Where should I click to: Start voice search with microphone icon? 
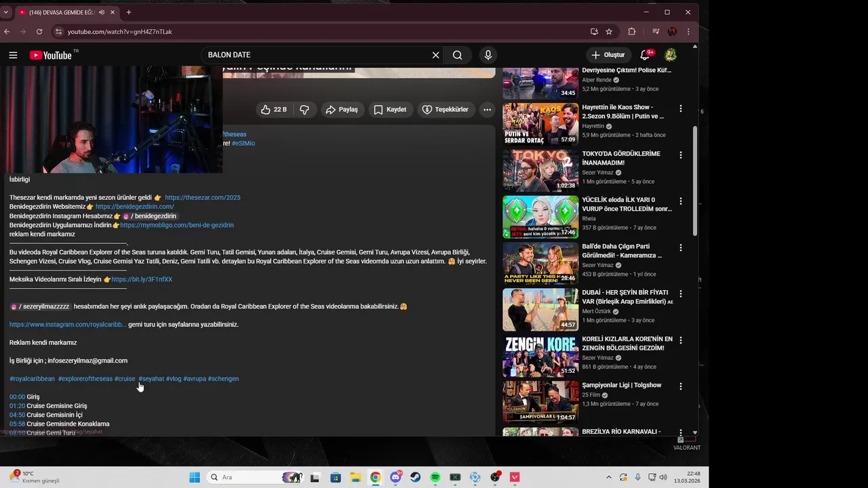pyautogui.click(x=488, y=55)
